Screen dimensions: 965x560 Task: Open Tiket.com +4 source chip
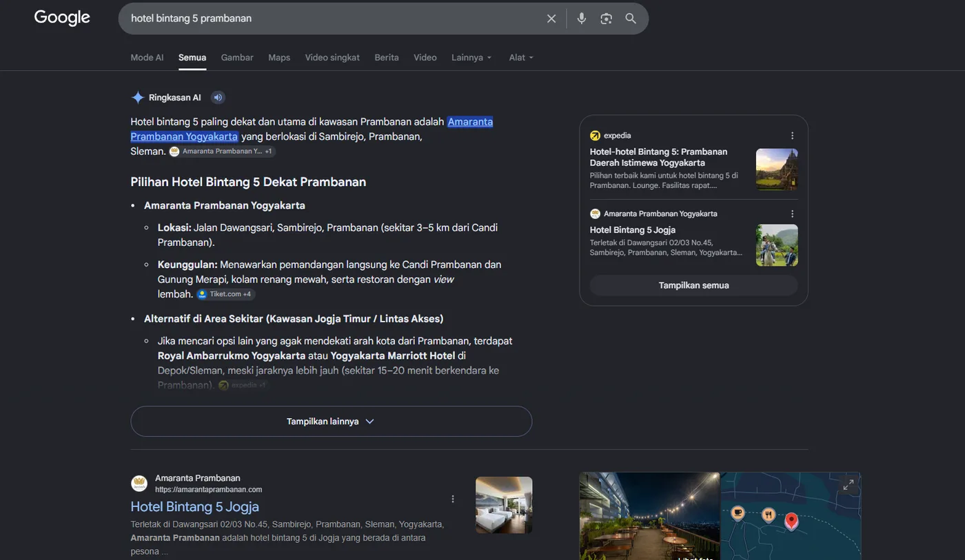coord(225,294)
